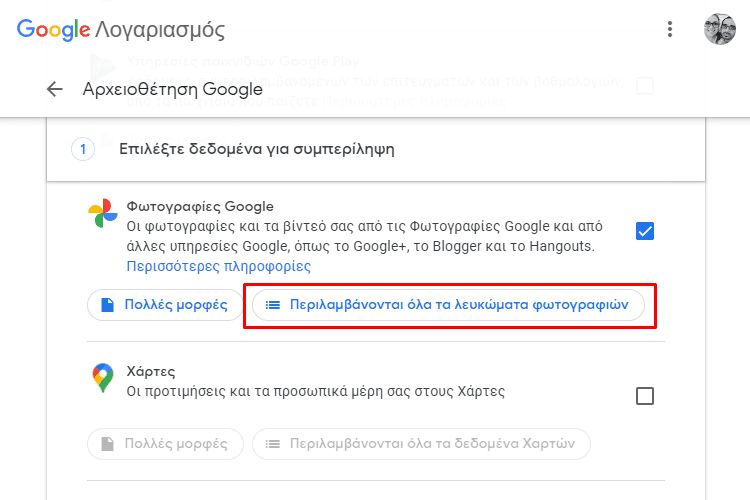The image size is (750, 500).
Task: Click the Google Photos pinwheel icon
Action: (102, 213)
